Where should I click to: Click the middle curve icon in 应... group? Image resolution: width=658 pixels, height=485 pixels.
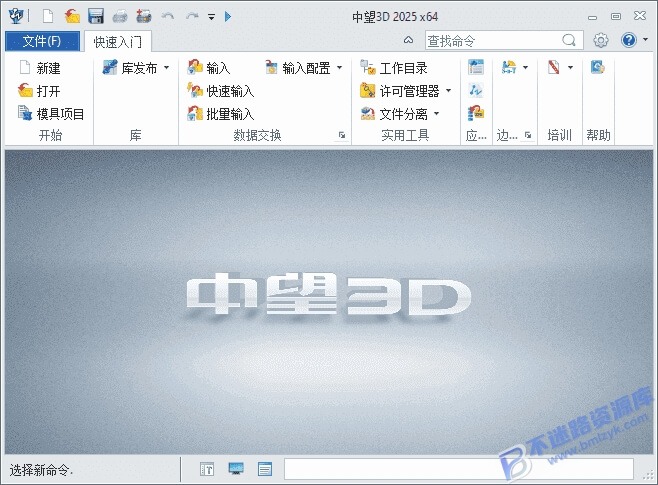point(476,90)
